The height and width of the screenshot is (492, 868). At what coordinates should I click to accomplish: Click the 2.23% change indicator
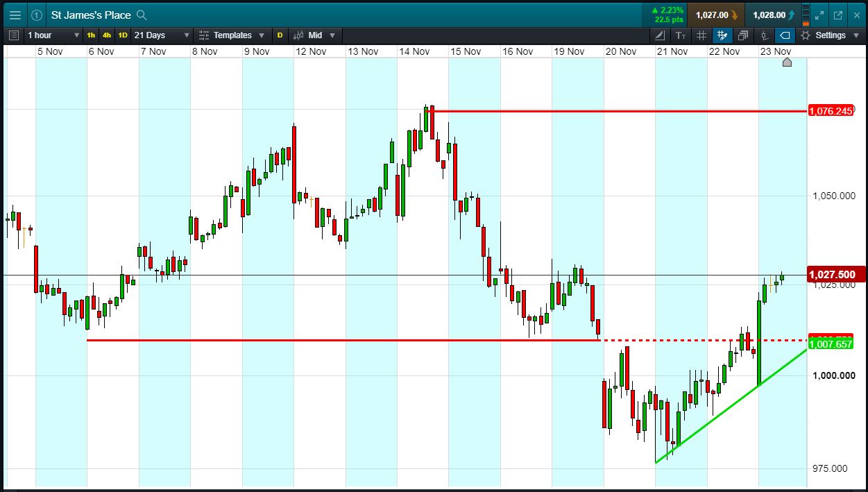pos(668,10)
